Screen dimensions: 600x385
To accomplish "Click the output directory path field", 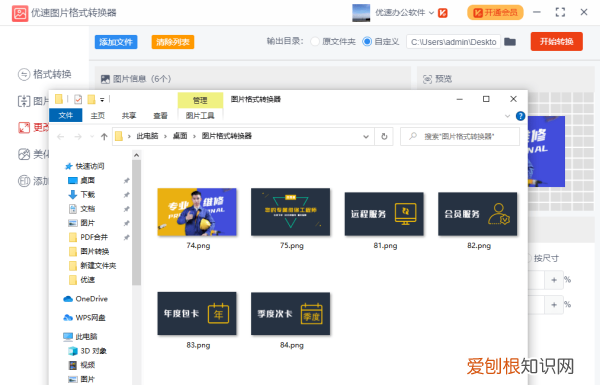I will 453,42.
